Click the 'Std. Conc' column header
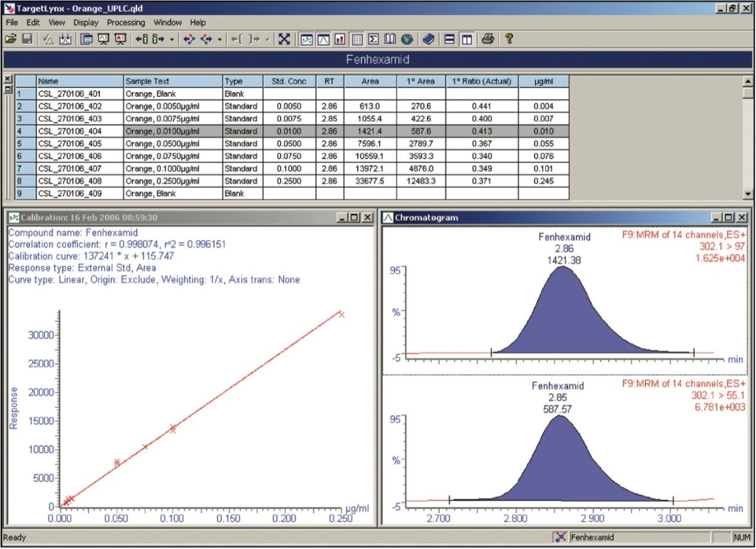 click(289, 82)
